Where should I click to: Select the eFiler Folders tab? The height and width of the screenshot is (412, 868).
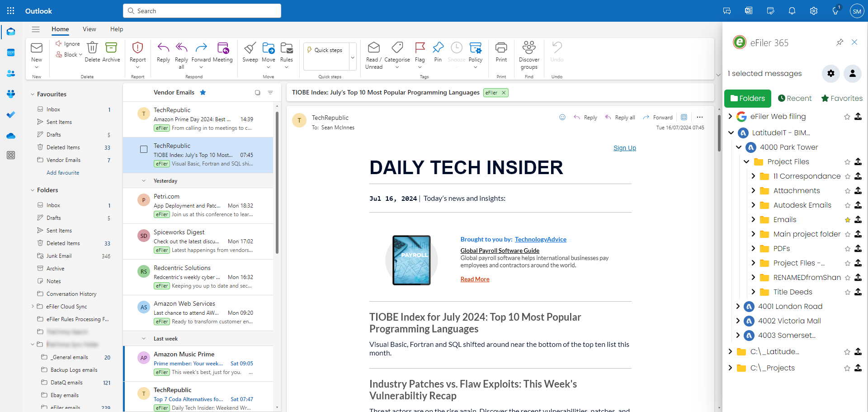click(748, 99)
